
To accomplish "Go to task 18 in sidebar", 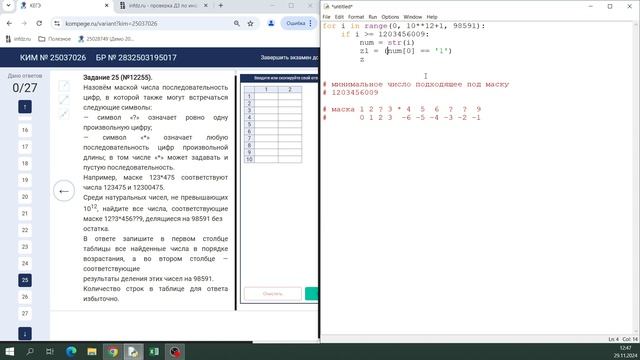I will point(25,163).
